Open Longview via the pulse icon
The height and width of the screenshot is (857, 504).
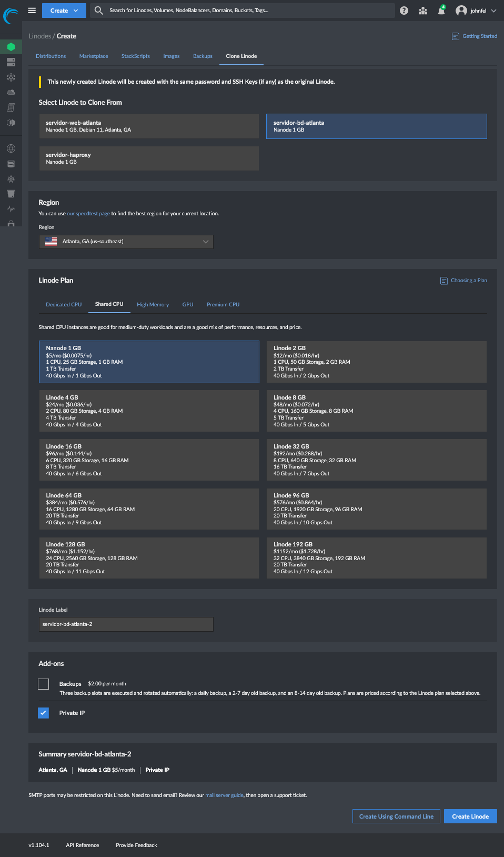coord(11,209)
